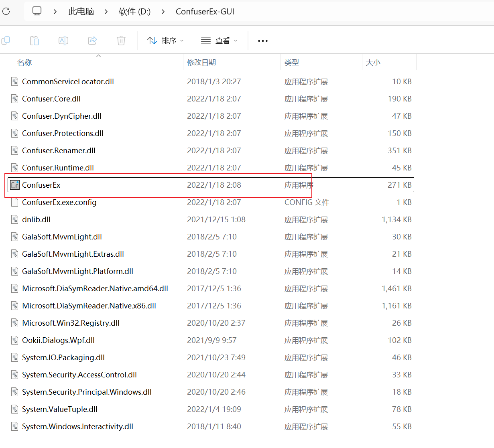
Task: Click the Confuser.Core.dll file icon
Action: coord(15,99)
